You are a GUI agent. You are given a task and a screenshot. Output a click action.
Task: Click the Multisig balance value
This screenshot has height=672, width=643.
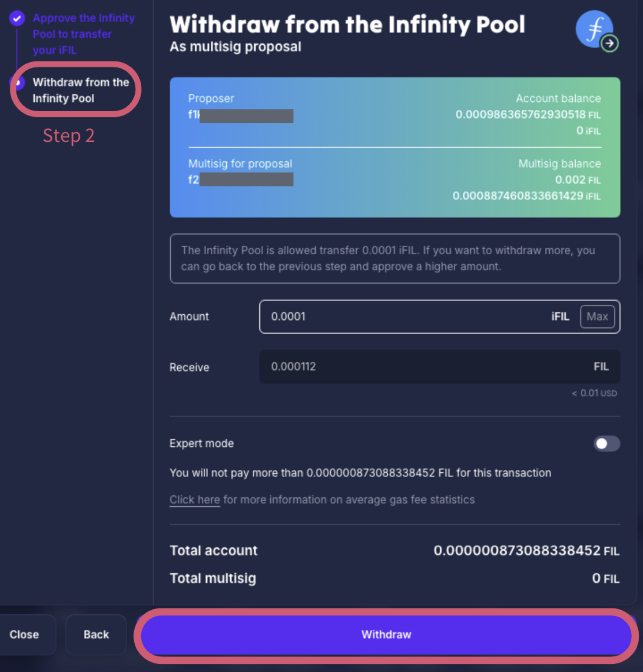pos(578,180)
